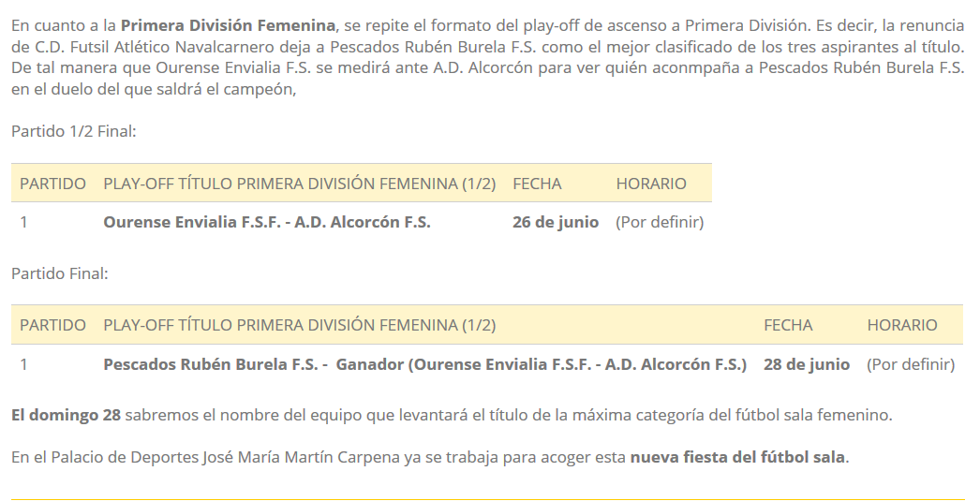Select Ourense Envialia F.S.F. - A.D. Alcorcón F.S. match
This screenshot has width=980, height=501.
[267, 222]
